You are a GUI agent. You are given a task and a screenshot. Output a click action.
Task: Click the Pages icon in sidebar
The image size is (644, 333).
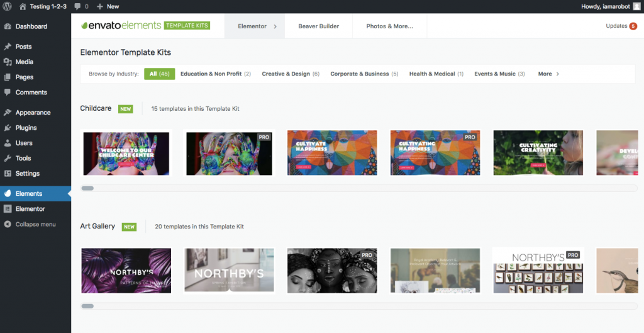(8, 77)
